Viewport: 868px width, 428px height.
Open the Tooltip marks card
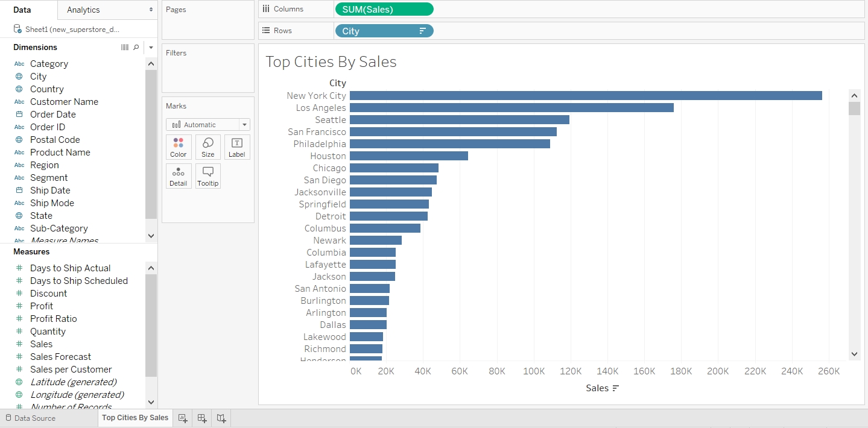click(208, 176)
